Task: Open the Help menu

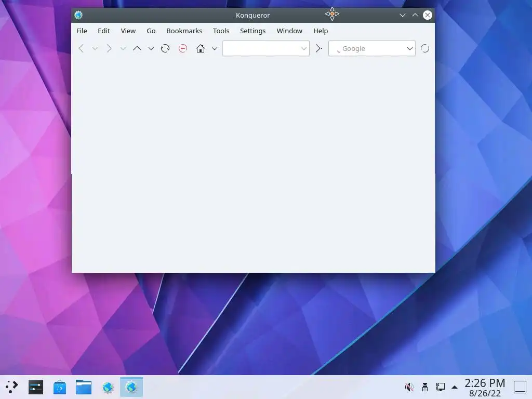Action: pyautogui.click(x=321, y=31)
